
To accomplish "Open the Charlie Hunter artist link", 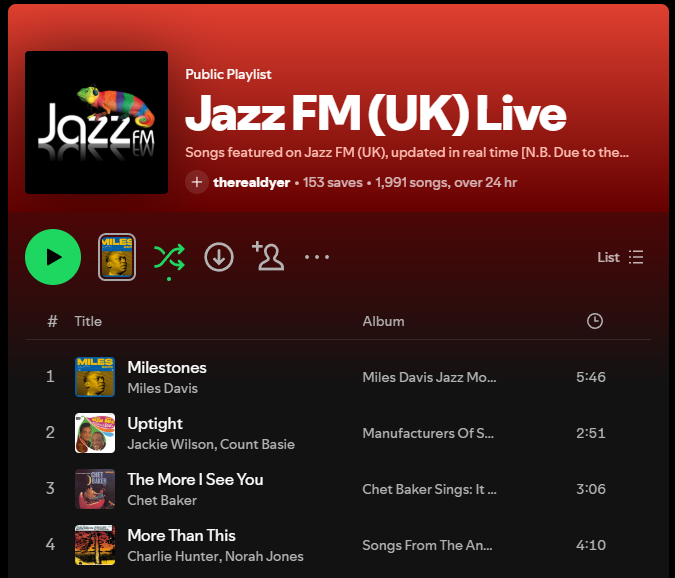I will (x=174, y=556).
